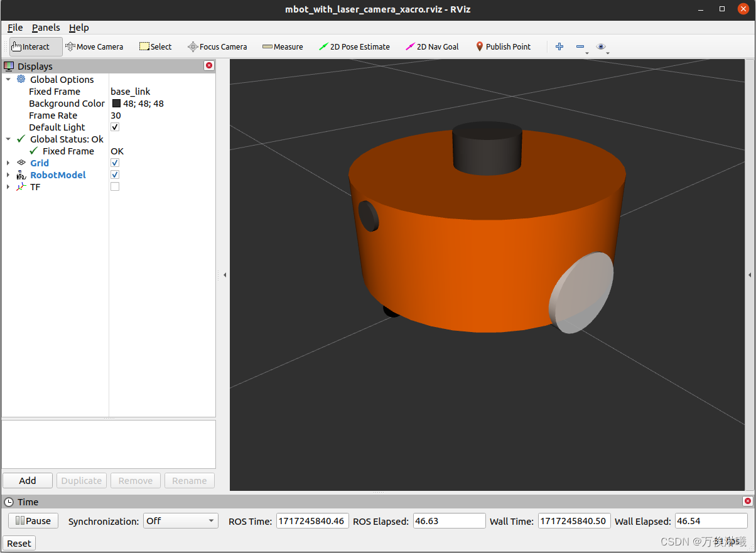Collapse the Global Options tree
The width and height of the screenshot is (756, 553).
[8, 80]
